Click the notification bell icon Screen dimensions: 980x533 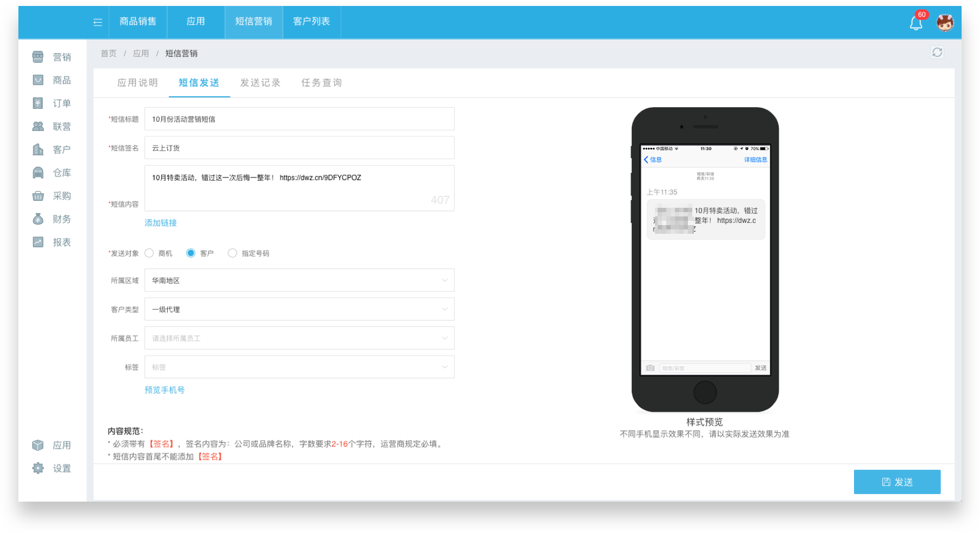(x=916, y=23)
